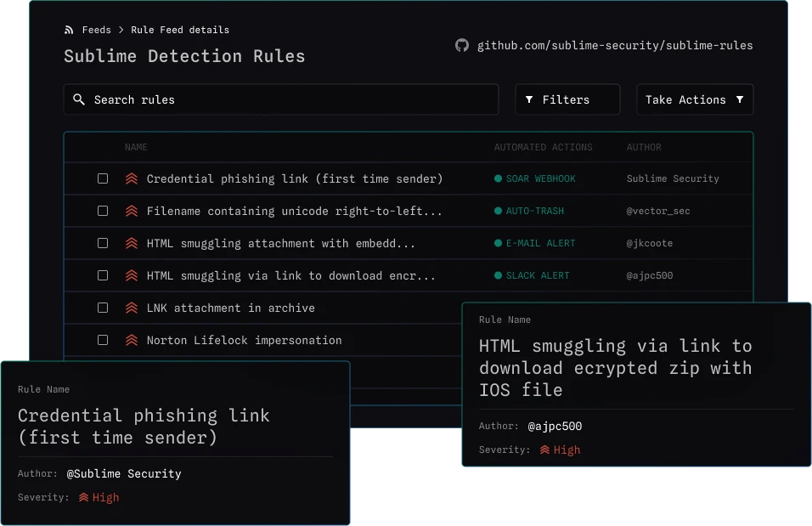Image resolution: width=812 pixels, height=526 pixels.
Task: Click the GitHub logo icon
Action: pos(462,46)
